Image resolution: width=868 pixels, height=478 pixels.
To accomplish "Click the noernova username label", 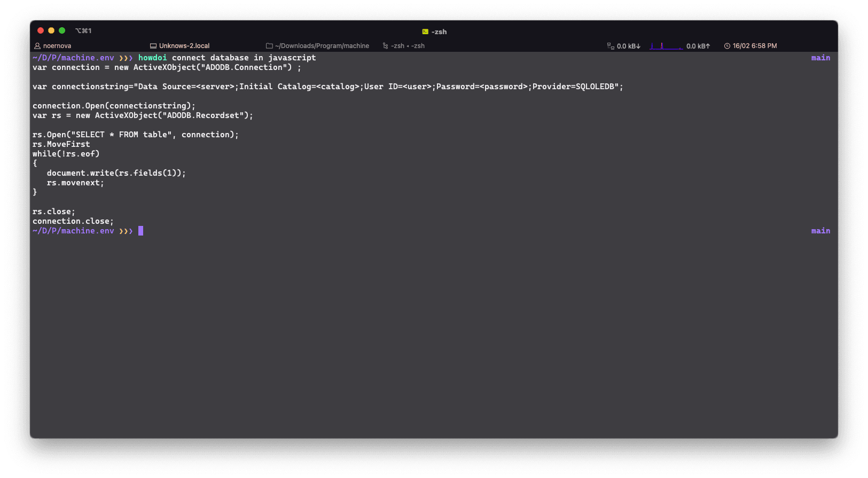I will (57, 46).
